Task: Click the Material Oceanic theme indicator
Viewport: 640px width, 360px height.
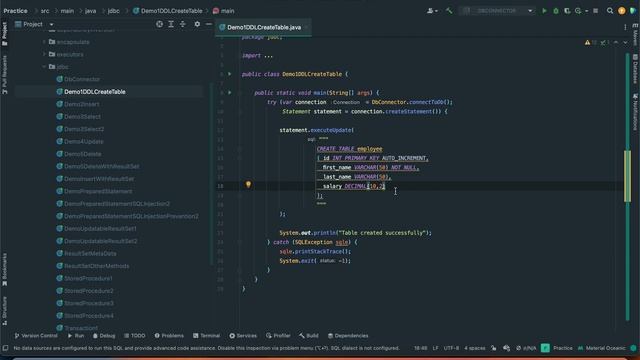Action: click(602, 348)
